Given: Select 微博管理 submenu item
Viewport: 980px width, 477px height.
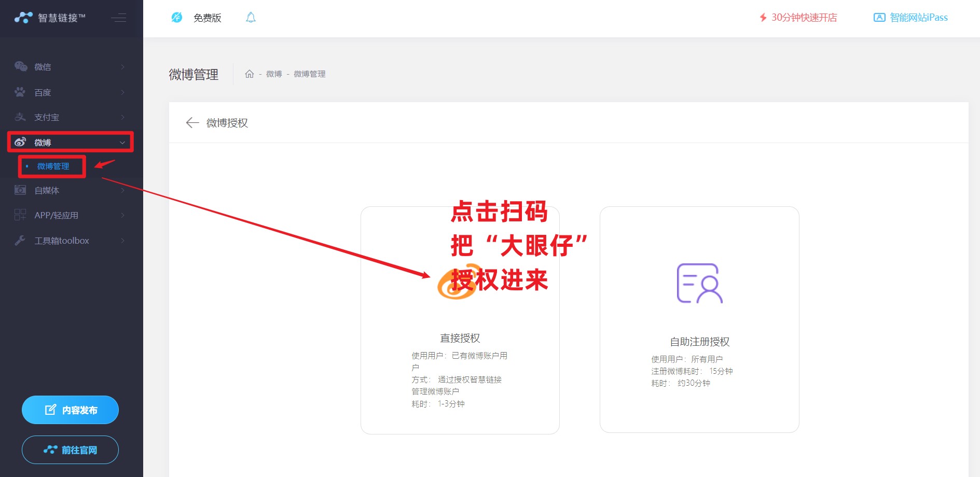Looking at the screenshot, I should pos(53,166).
